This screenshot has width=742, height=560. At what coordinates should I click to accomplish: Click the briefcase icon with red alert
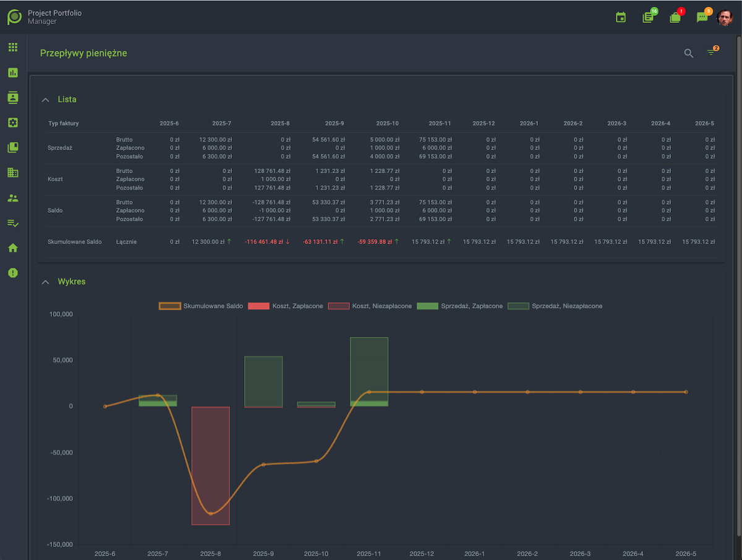click(675, 17)
